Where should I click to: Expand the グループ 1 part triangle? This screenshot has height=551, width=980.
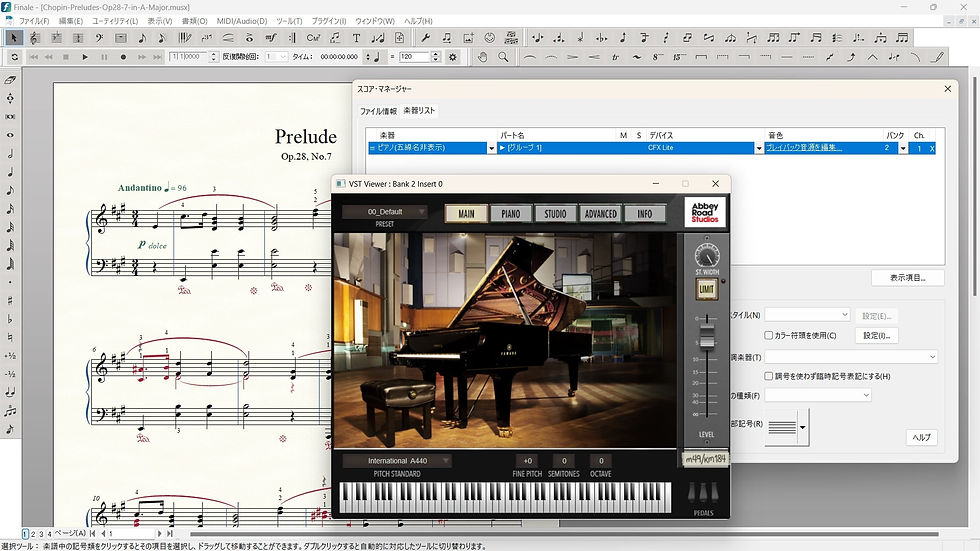502,148
